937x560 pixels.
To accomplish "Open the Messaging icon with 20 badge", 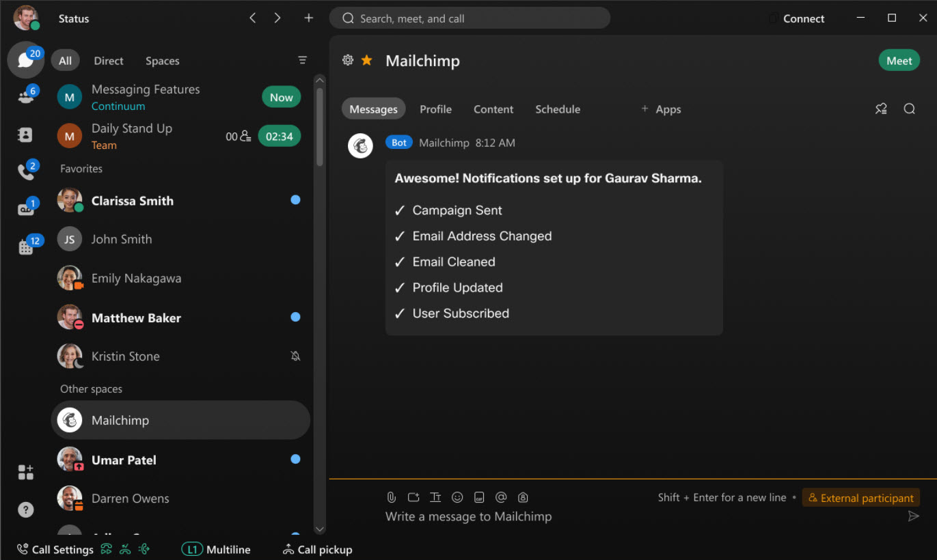I will coord(26,60).
